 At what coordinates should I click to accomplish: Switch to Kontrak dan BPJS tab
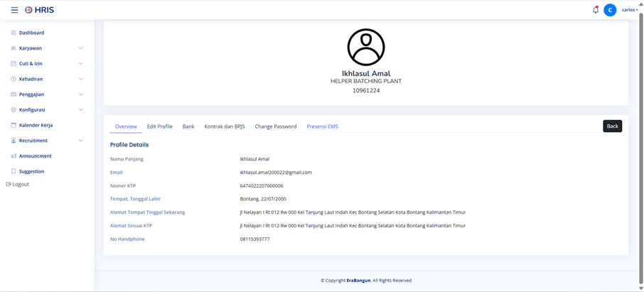point(225,126)
